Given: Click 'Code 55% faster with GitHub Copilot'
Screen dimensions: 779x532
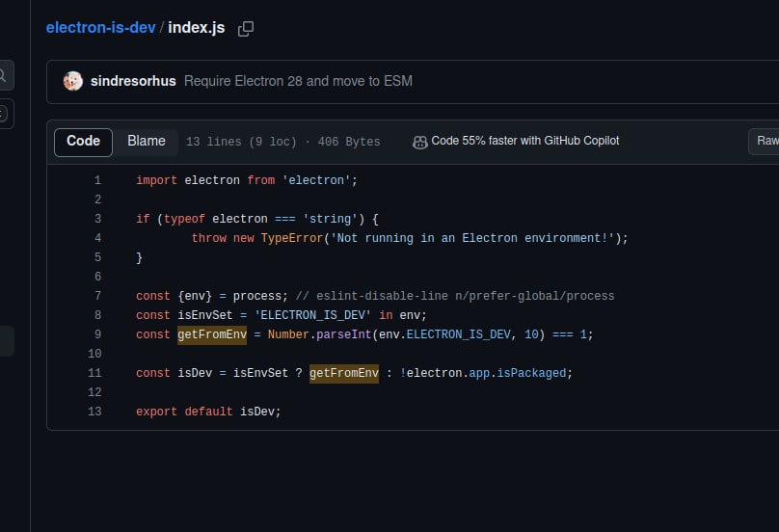Looking at the screenshot, I should 525,141.
